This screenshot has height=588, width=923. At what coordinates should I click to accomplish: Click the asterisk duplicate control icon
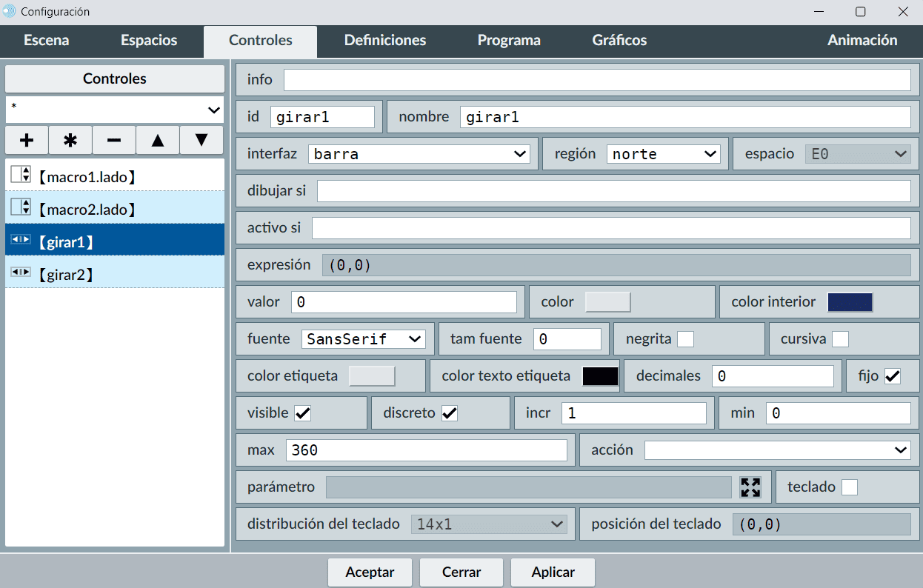click(x=70, y=140)
